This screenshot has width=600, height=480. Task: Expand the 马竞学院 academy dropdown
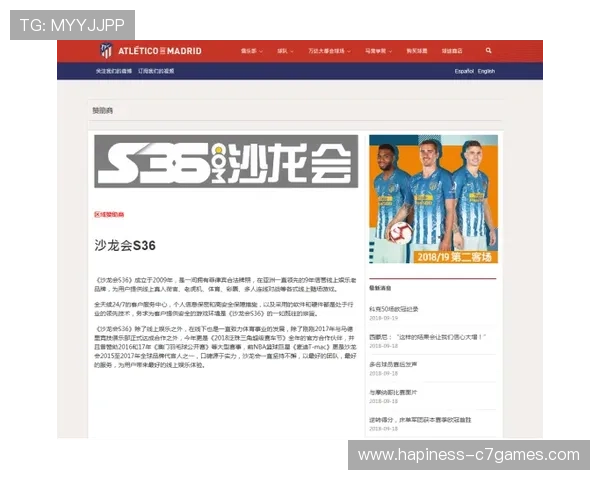pos(378,51)
